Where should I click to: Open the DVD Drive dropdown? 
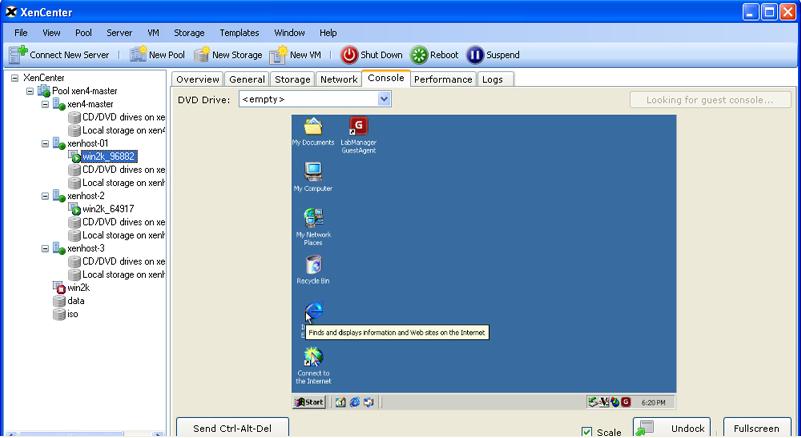[384, 99]
